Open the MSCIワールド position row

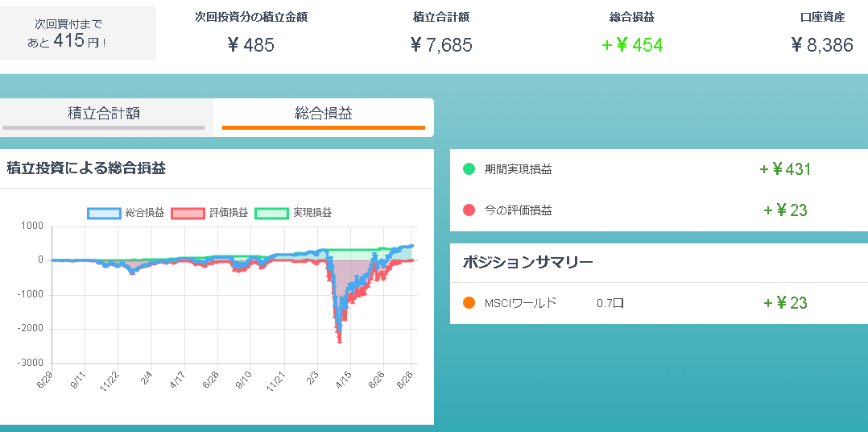click(x=659, y=303)
